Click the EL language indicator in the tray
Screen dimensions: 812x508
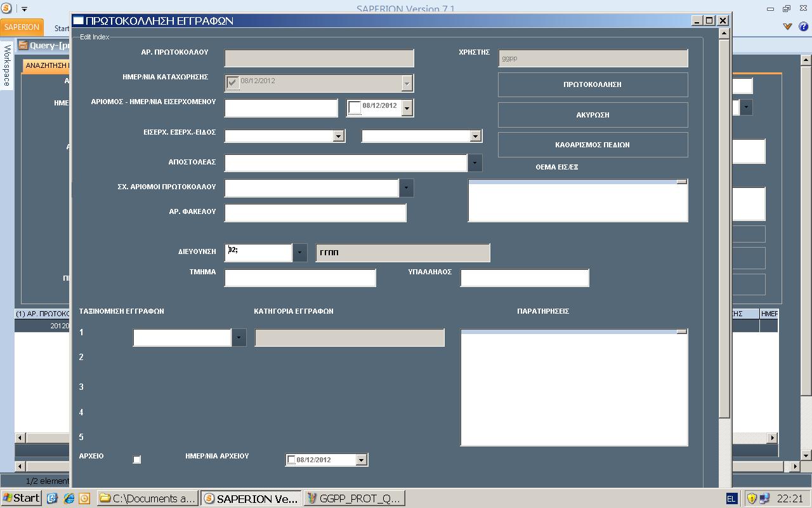731,498
